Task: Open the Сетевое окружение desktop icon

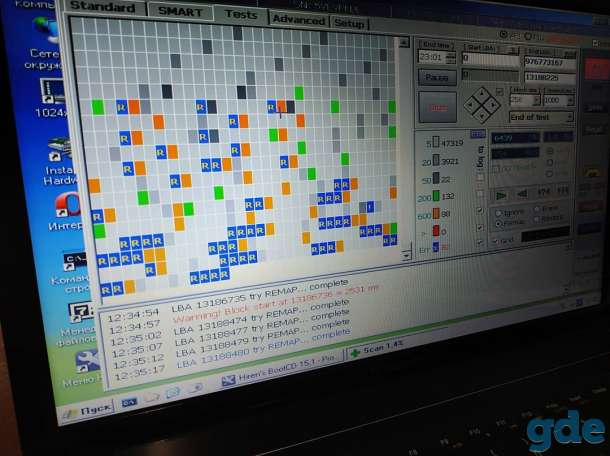Action: (44, 45)
